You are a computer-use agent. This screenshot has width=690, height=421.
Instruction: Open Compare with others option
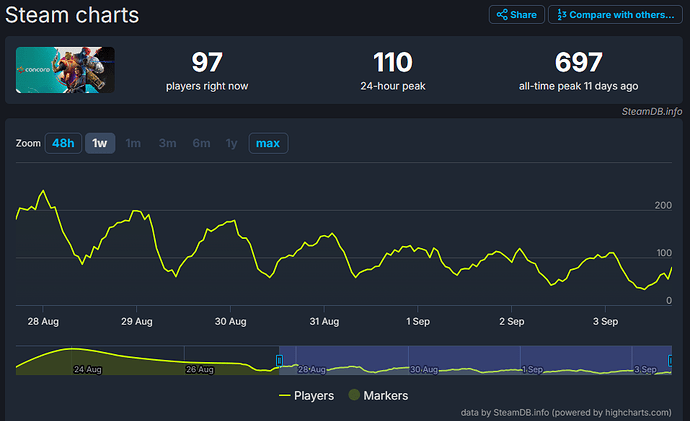tap(615, 15)
